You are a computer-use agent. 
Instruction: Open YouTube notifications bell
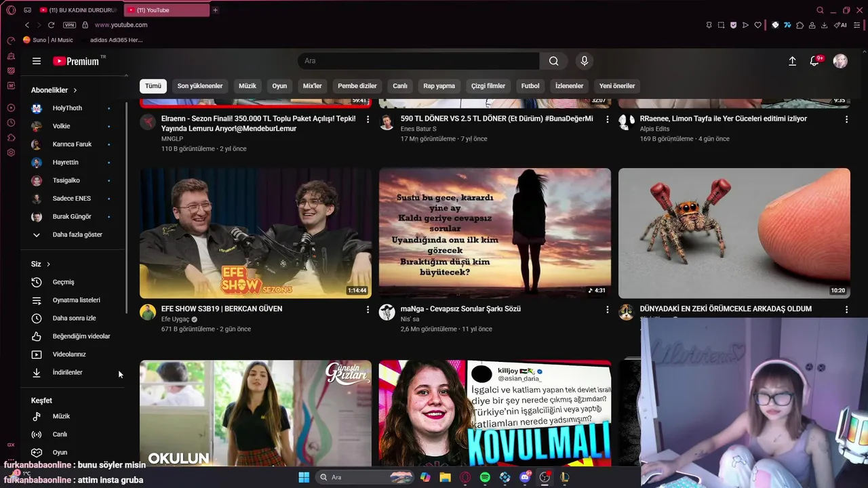click(814, 61)
